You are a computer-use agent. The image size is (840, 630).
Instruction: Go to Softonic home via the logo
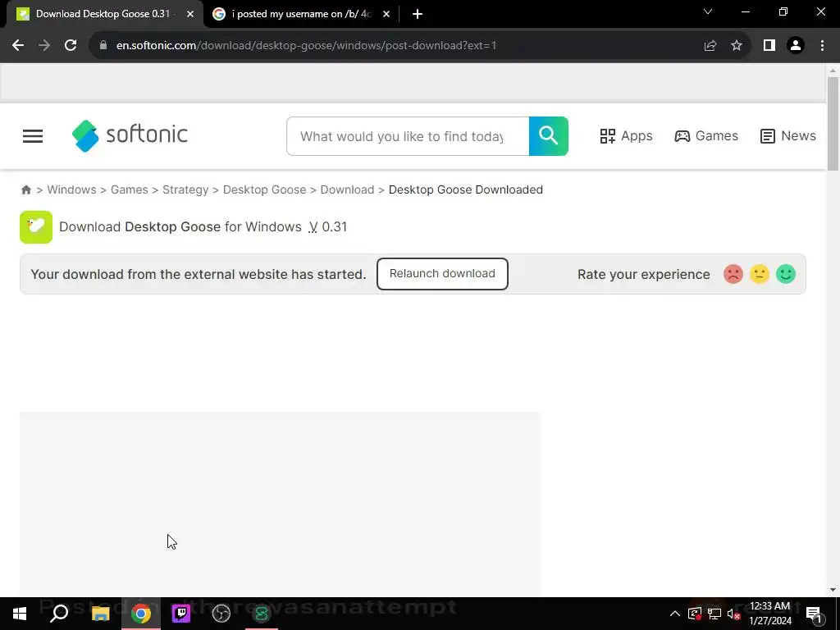130,135
